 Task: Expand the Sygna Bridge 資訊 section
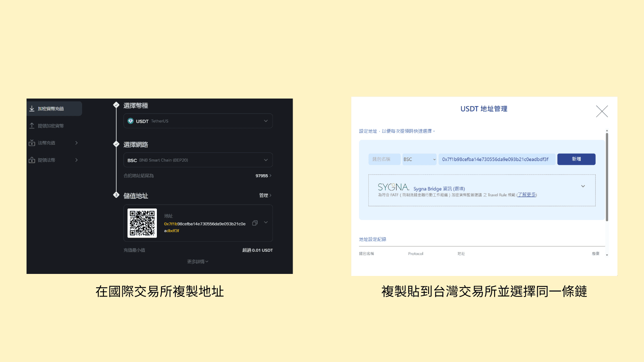click(x=583, y=186)
